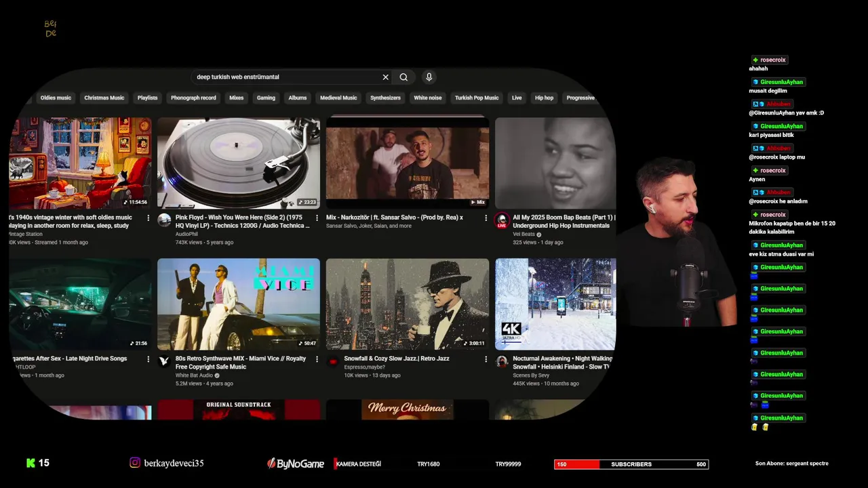Image resolution: width=868 pixels, height=488 pixels.
Task: Open the Late Night Drive Songs thumbnail
Action: [x=80, y=304]
